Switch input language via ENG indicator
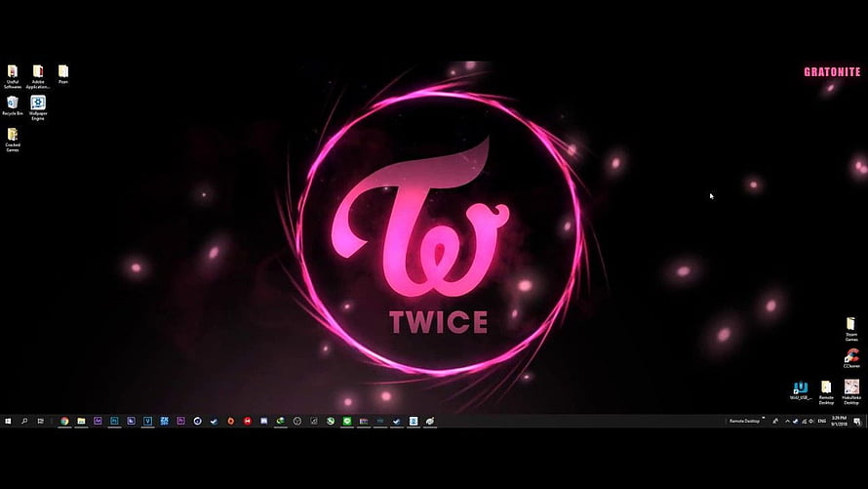Image resolution: width=868 pixels, height=489 pixels. tap(822, 421)
